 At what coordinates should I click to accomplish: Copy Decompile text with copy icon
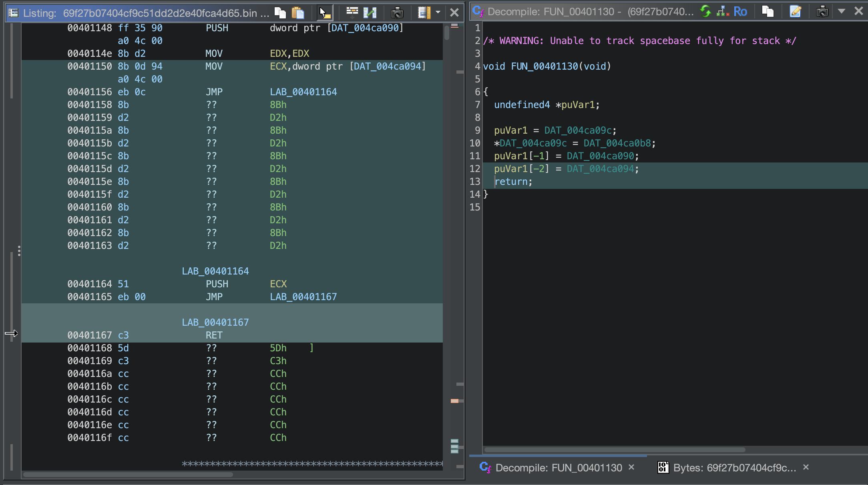click(x=768, y=11)
